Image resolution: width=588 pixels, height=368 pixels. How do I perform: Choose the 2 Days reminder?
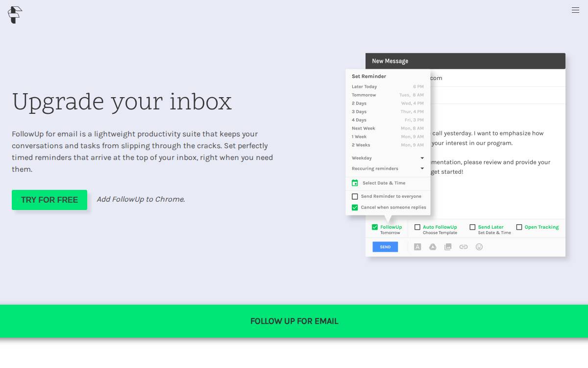pyautogui.click(x=388, y=104)
